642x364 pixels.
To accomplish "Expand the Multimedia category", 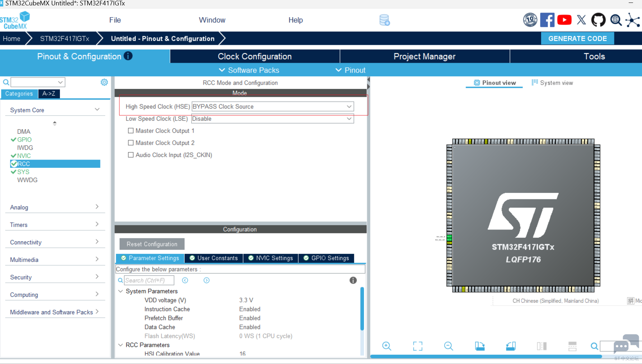I will pyautogui.click(x=97, y=259).
